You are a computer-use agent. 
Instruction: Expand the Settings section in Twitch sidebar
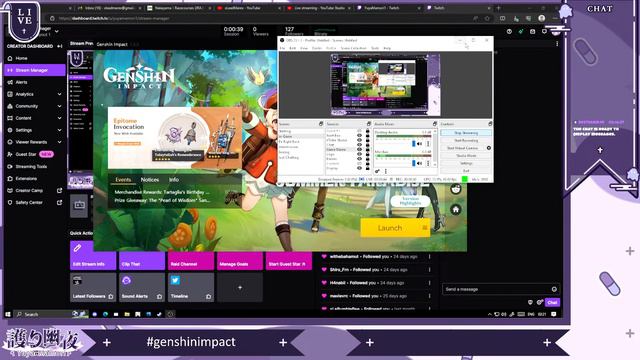[x=60, y=130]
